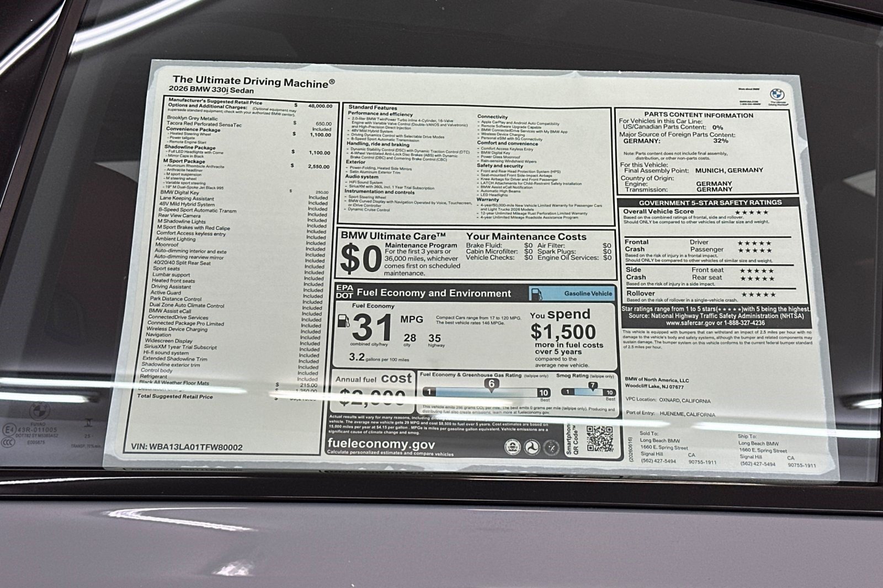The height and width of the screenshot is (588, 883).
Task: Click 'BMW of North America, LLC' text
Action: pyautogui.click(x=657, y=380)
